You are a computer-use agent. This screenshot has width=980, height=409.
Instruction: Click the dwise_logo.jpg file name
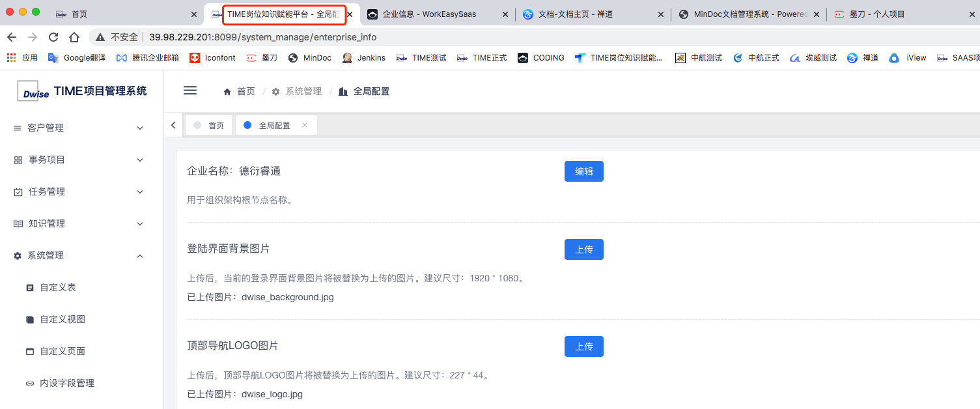pos(272,394)
